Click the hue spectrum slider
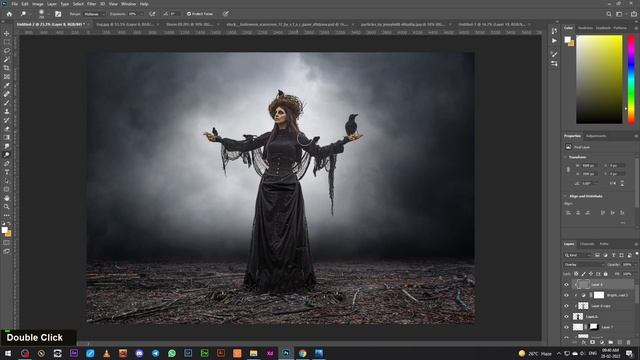This screenshot has width=640, height=360. coord(631,79)
